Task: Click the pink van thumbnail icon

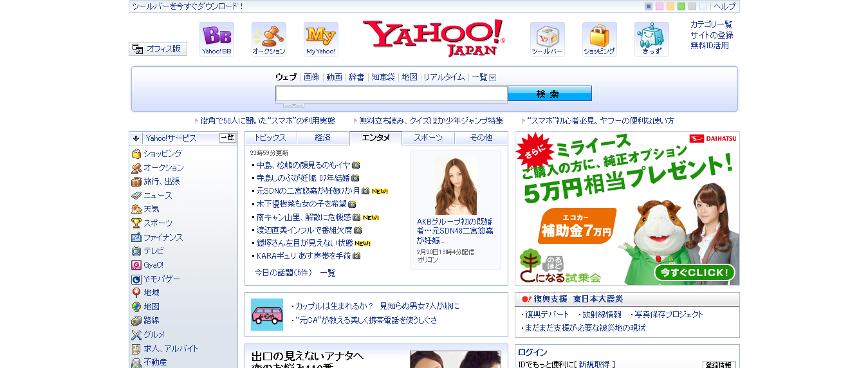Action: pyautogui.click(x=267, y=315)
